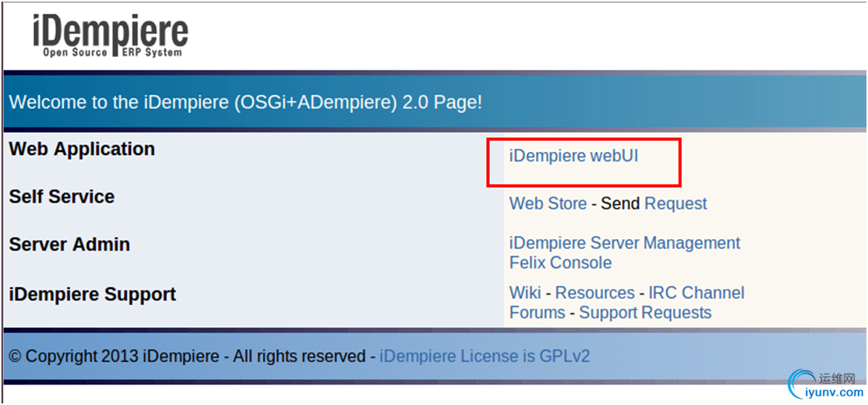Click the Welcome to the iDempiere banner text
Screen dimensions: 868x405
[245, 102]
